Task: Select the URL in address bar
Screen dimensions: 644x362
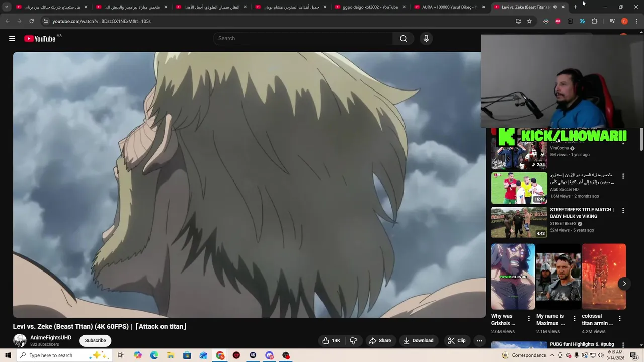Action: coord(102,21)
